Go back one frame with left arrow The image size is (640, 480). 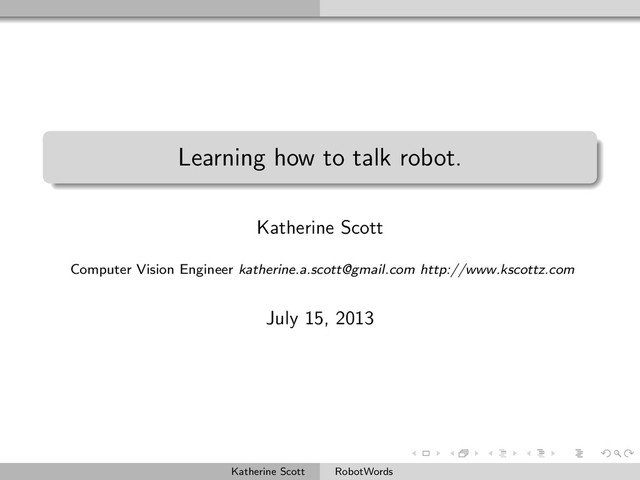(452, 453)
